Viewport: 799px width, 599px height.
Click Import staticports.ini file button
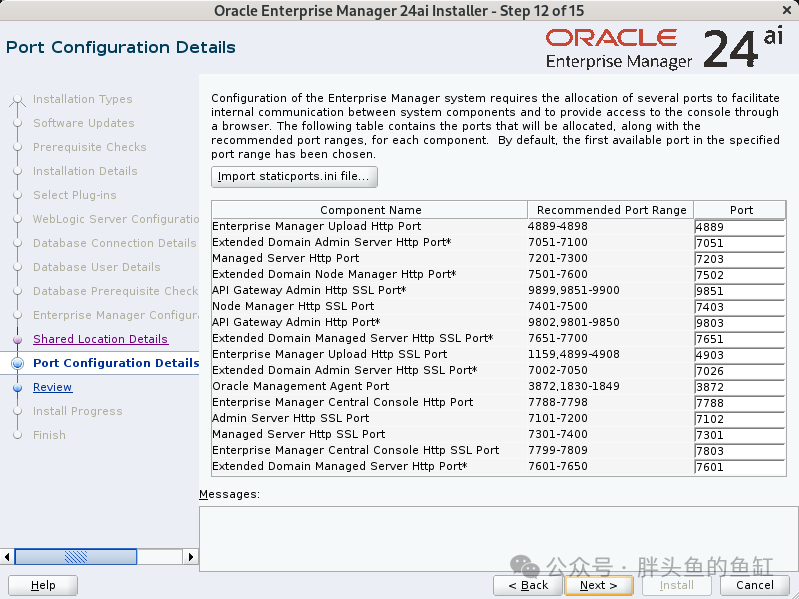coord(294,177)
